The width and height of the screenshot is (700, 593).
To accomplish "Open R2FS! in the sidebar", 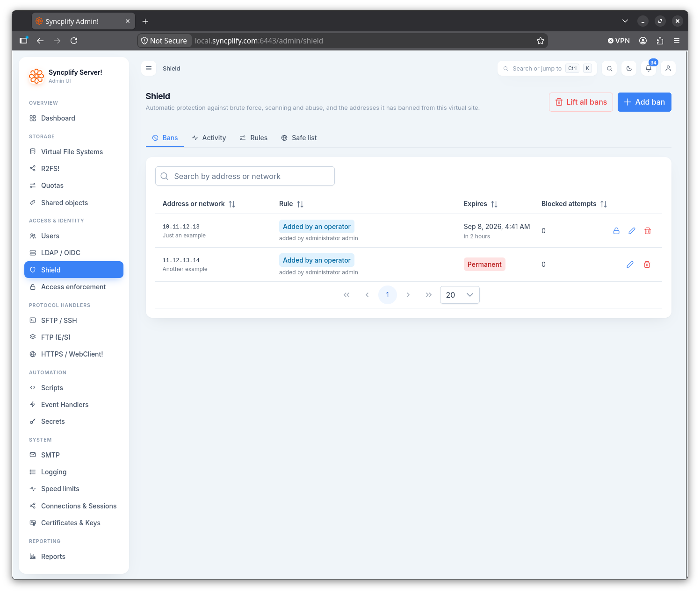I will (x=74, y=169).
